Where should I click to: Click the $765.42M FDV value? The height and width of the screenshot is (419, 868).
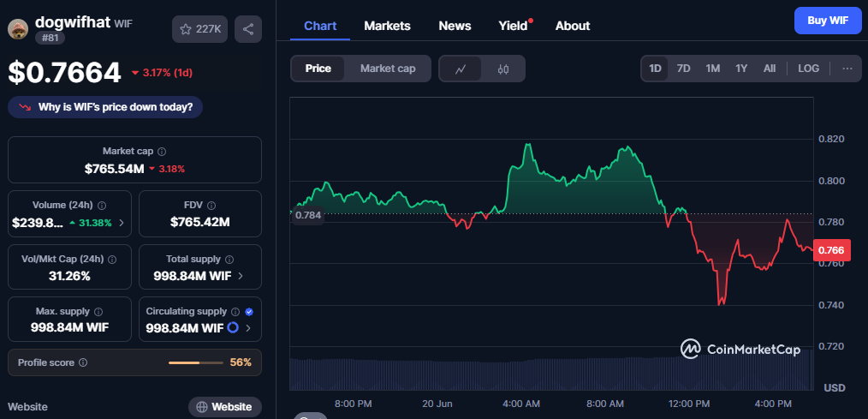pyautogui.click(x=199, y=223)
